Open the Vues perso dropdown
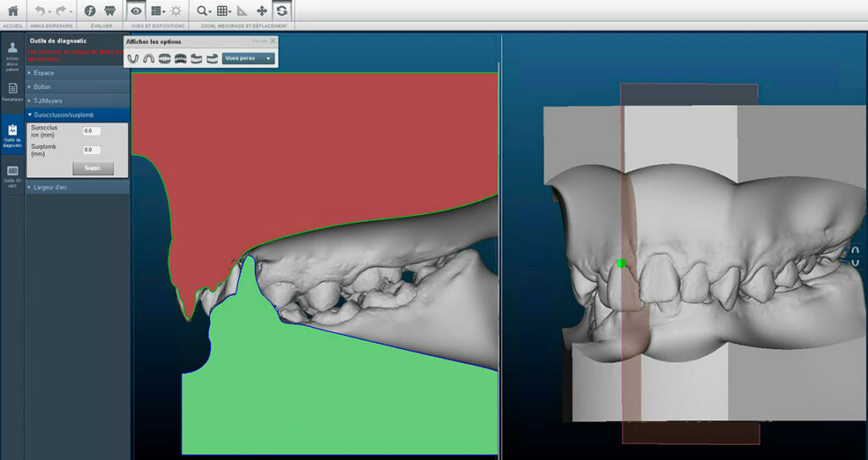The height and width of the screenshot is (460, 868). (248, 58)
